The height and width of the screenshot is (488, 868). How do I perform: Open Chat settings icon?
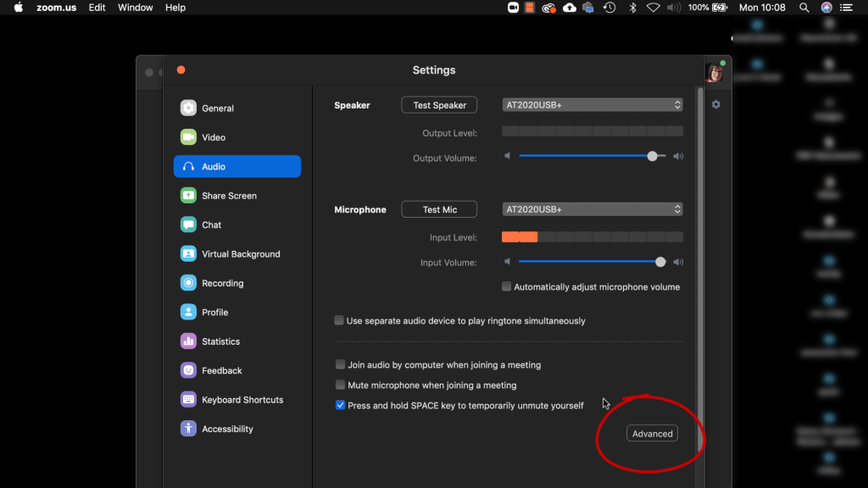click(x=188, y=225)
